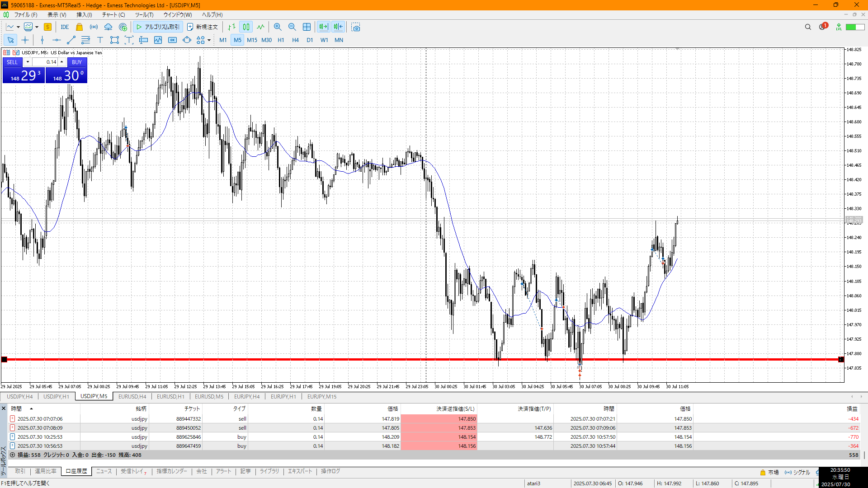The height and width of the screenshot is (488, 868).
Task: Click the SELL button at 148.29
Action: 24,75
